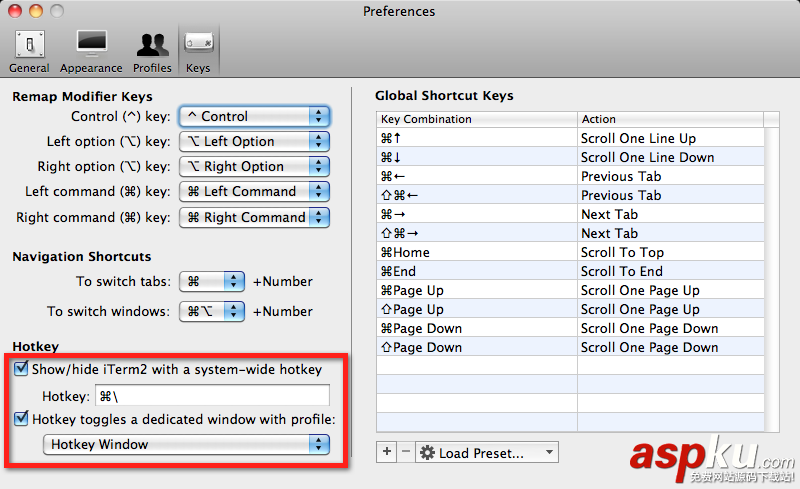The height and width of the screenshot is (489, 800).
Task: Click the Hotkey input field
Action: 212,396
